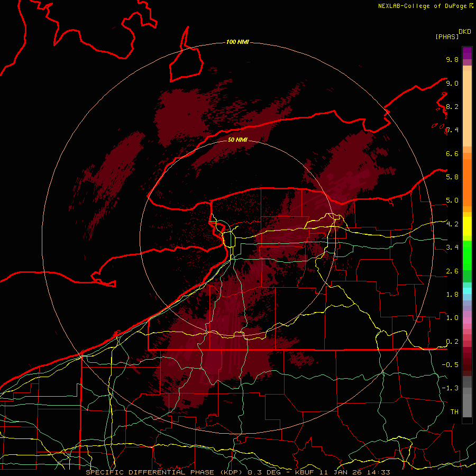Select the 1.0 legend value
476x476 pixels.
[452, 318]
